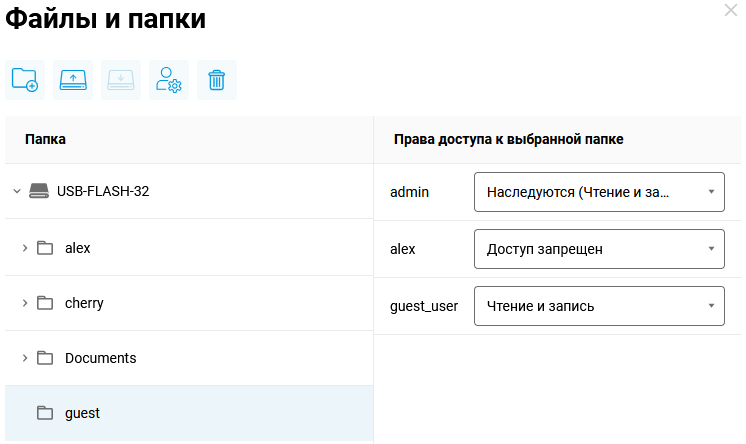Expand the alex folder chevron
The width and height of the screenshot is (746, 444).
point(24,248)
